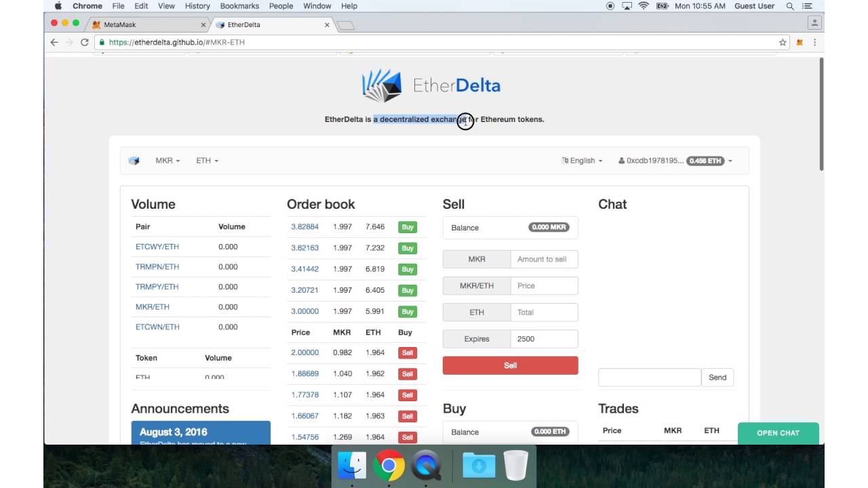Open the People menu
The width and height of the screenshot is (868, 488).
click(281, 6)
